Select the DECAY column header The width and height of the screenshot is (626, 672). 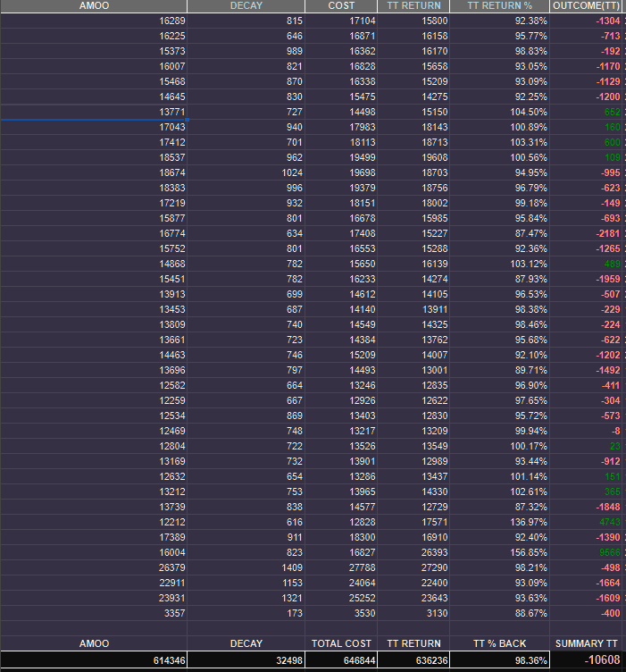click(x=246, y=5)
